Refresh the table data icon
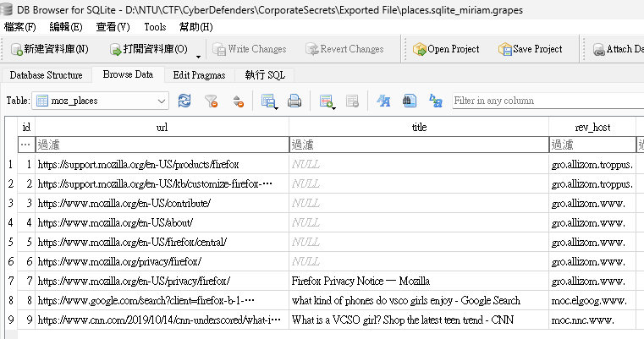 [x=184, y=101]
